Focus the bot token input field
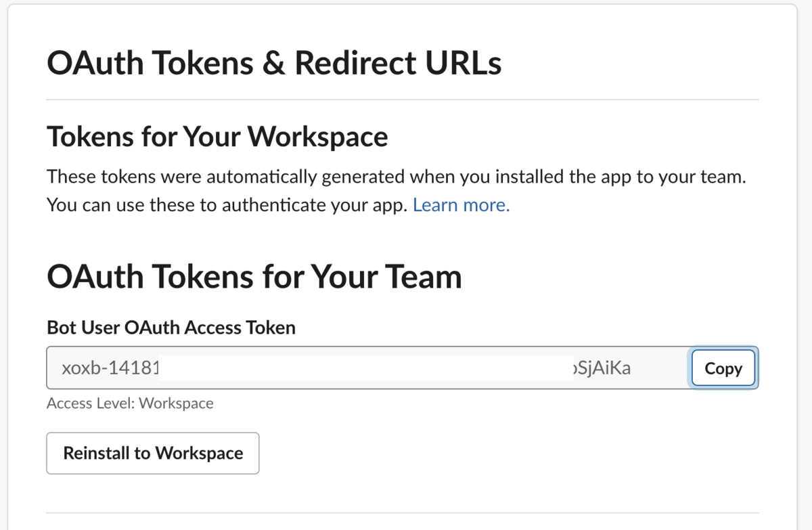 tap(368, 368)
